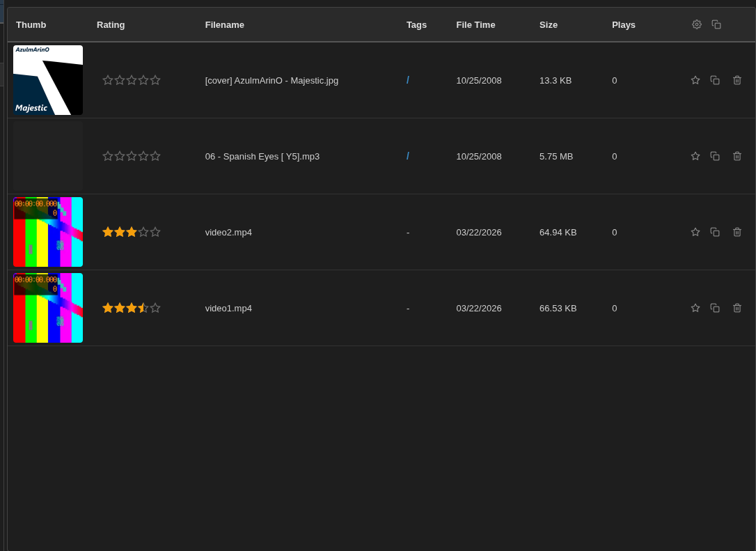The width and height of the screenshot is (756, 551).
Task: Click the copy icon in table header
Action: [x=716, y=24]
